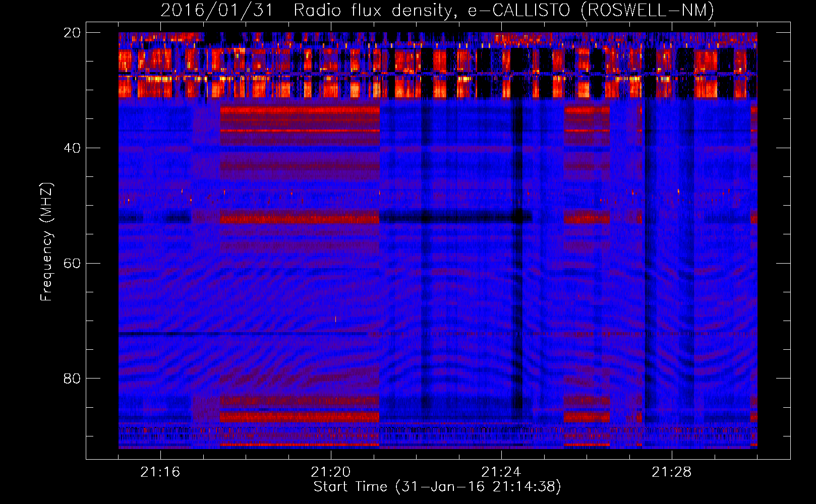Click the frequency tick label '60'
816x504 pixels.
tap(72, 264)
